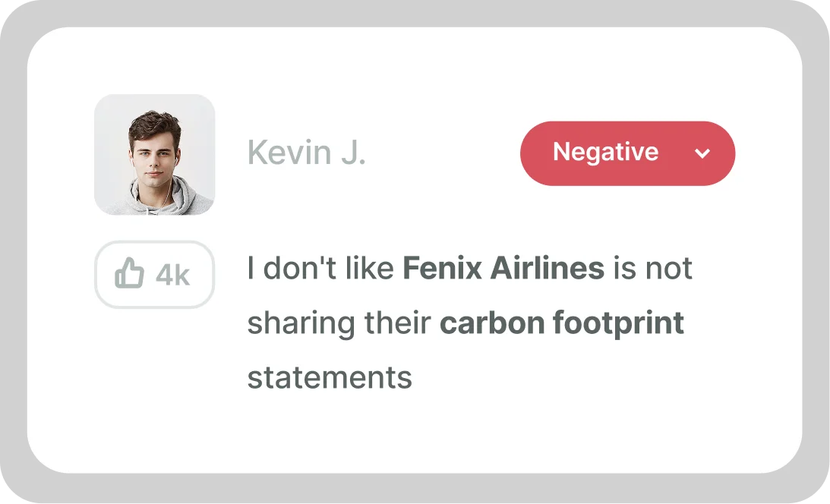Click the chevron arrow in the Negative pill
The image size is (830, 504).
(702, 153)
